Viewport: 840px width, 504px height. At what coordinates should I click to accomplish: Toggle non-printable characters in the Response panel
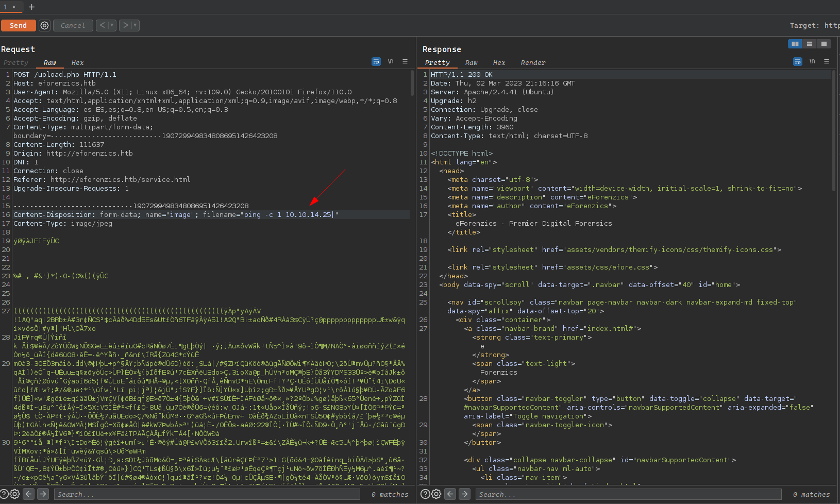pyautogui.click(x=812, y=61)
